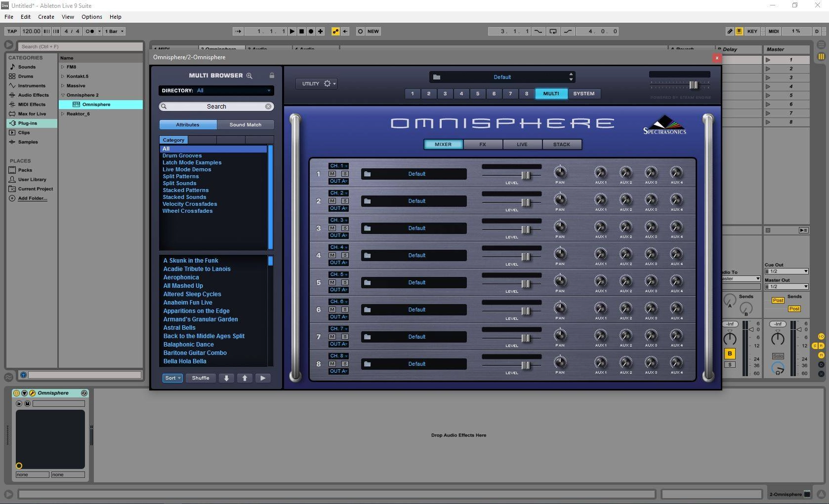829x504 pixels.
Task: Click the multi browser magnifier zoom icon
Action: 249,76
